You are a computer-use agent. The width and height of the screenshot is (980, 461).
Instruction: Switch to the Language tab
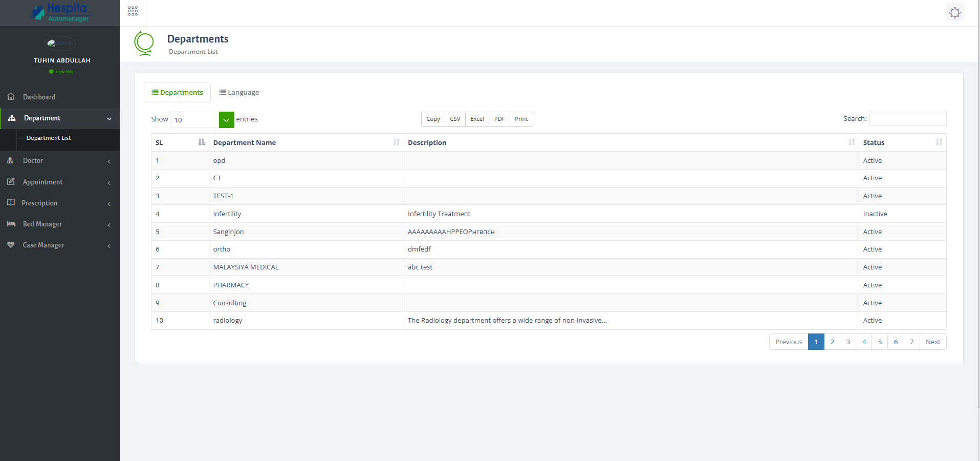[238, 92]
